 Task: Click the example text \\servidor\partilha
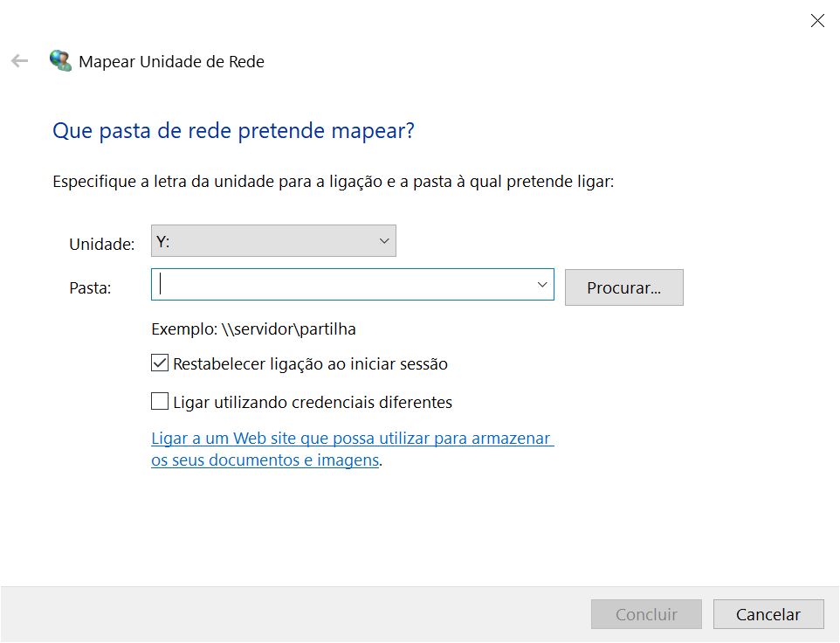288,329
